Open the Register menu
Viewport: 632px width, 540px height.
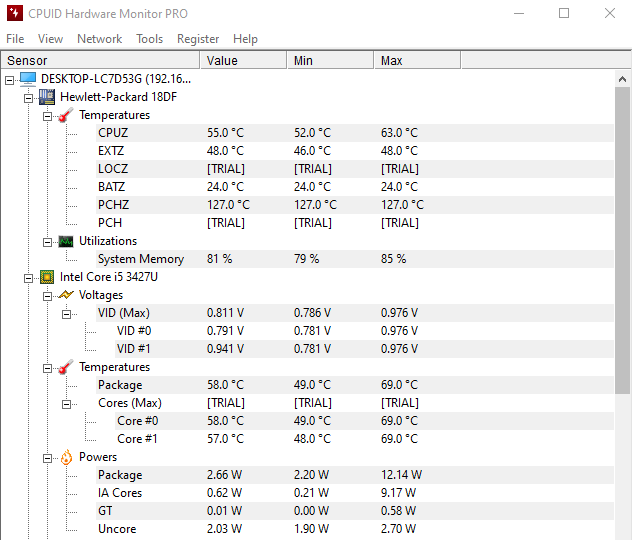pyautogui.click(x=198, y=39)
